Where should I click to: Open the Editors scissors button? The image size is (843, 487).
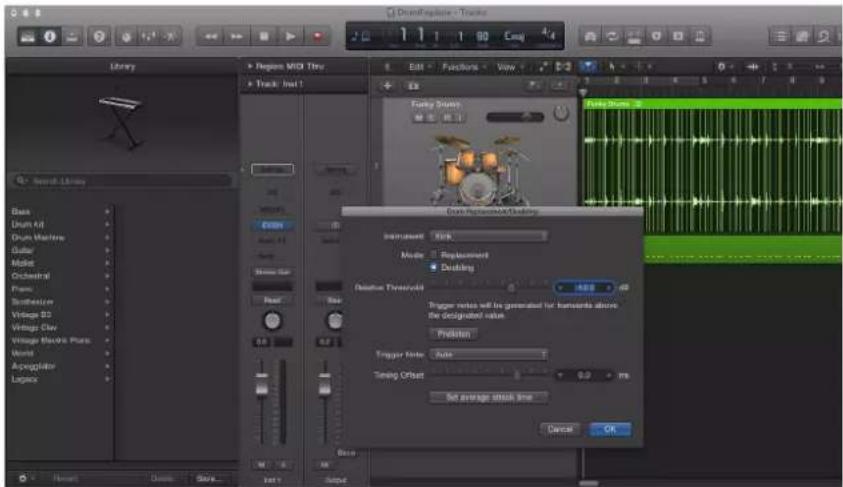[x=170, y=37]
